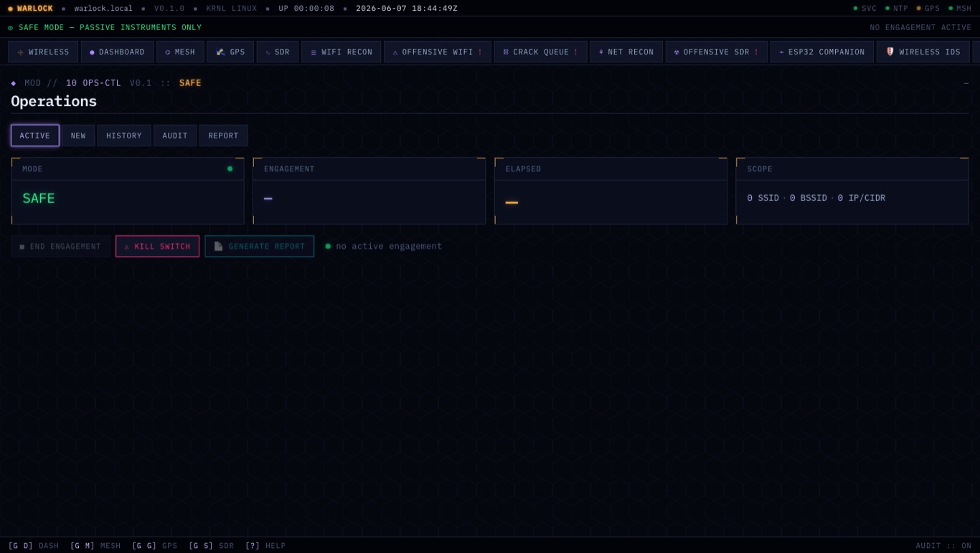
Task: Click the UP 00:00:08 uptime text
Action: (306, 9)
